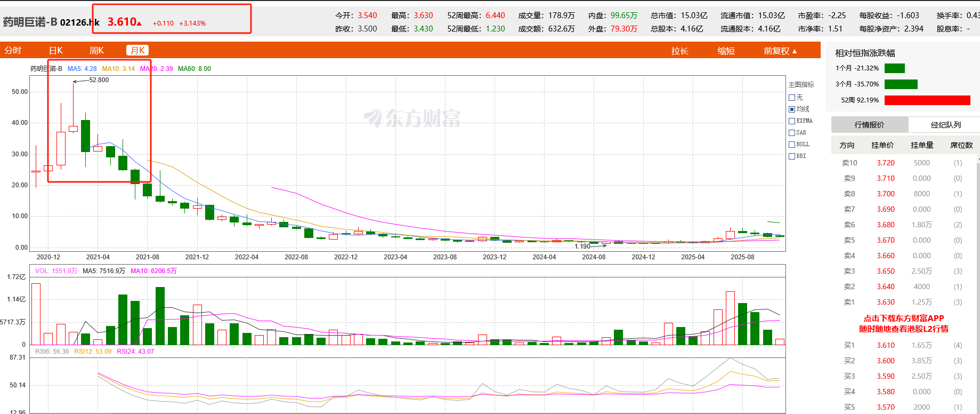Click the 买2 price 3.600
980x414 pixels.
886,361
